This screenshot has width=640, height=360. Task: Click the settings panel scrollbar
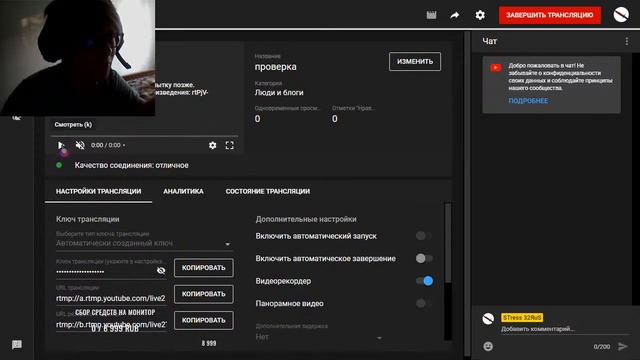click(448, 243)
